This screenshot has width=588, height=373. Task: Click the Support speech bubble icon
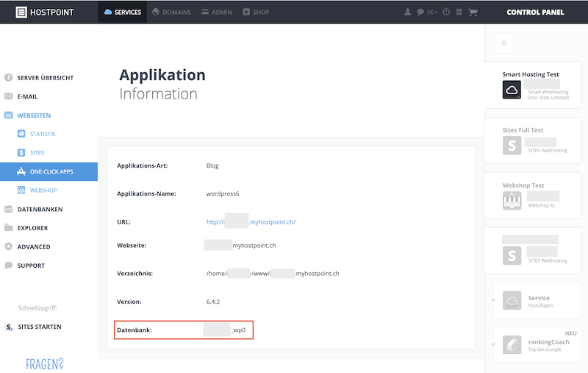[8, 266]
